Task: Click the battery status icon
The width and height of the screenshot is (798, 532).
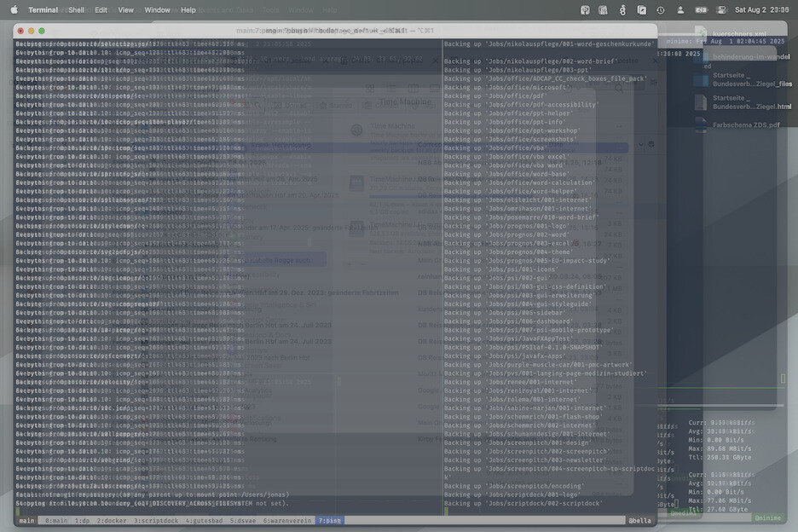Action: point(701,9)
